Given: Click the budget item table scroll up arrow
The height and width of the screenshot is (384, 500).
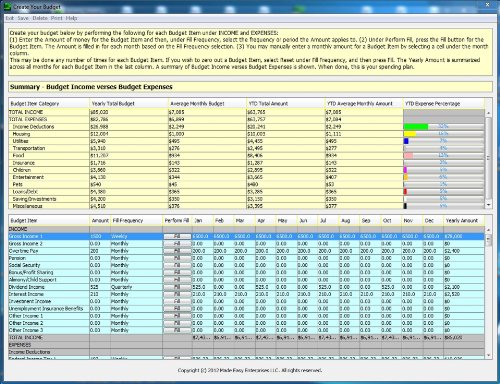Looking at the screenshot, I should pos(488,230).
